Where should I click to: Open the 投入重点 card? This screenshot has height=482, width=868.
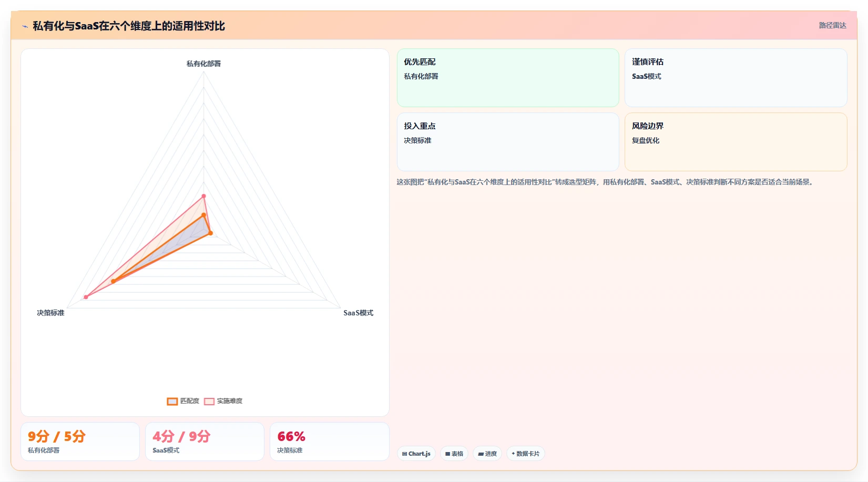(x=508, y=142)
